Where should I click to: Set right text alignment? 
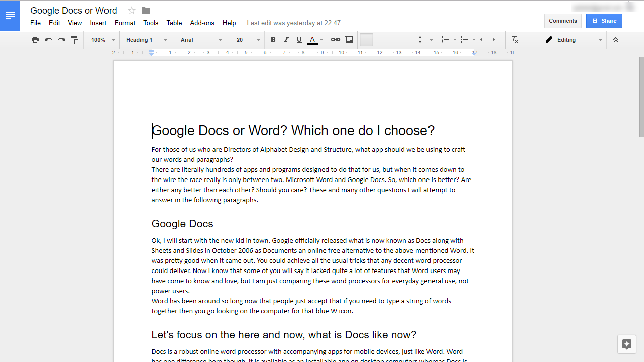click(x=392, y=40)
